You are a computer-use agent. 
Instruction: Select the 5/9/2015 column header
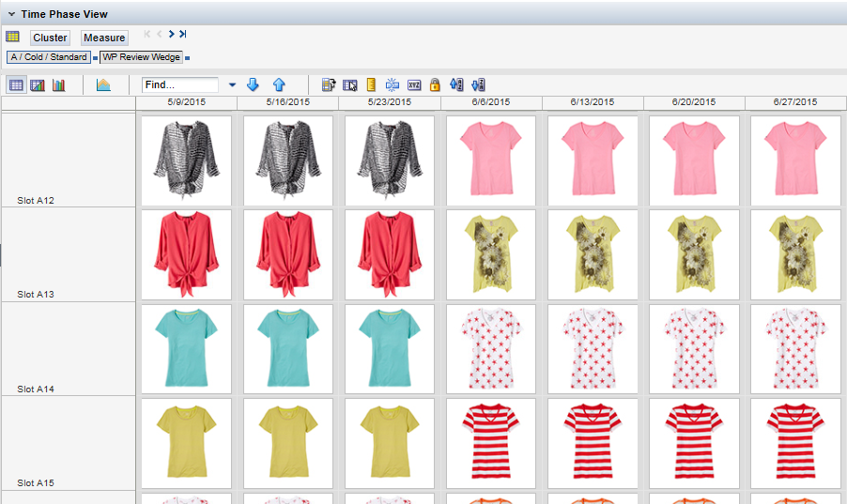pos(186,102)
